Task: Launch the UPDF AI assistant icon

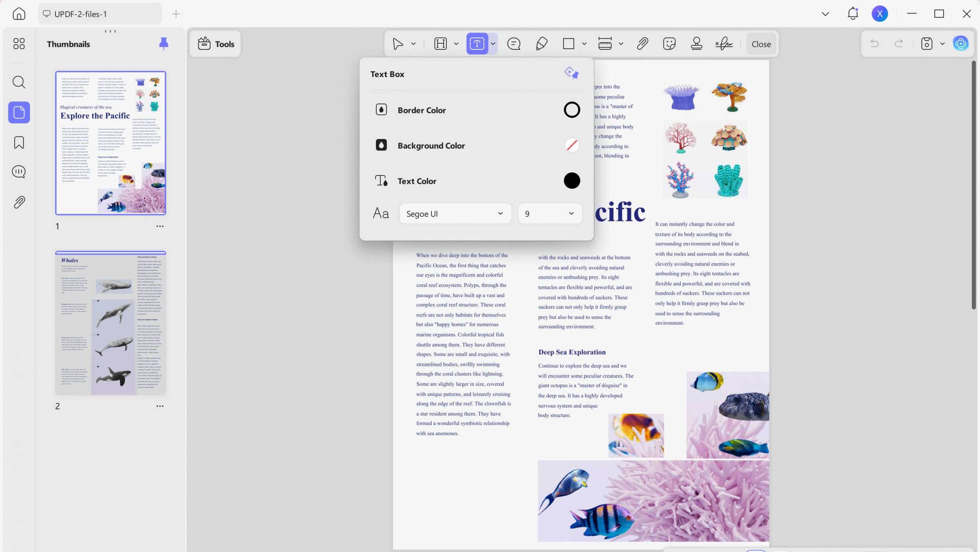Action: (960, 44)
